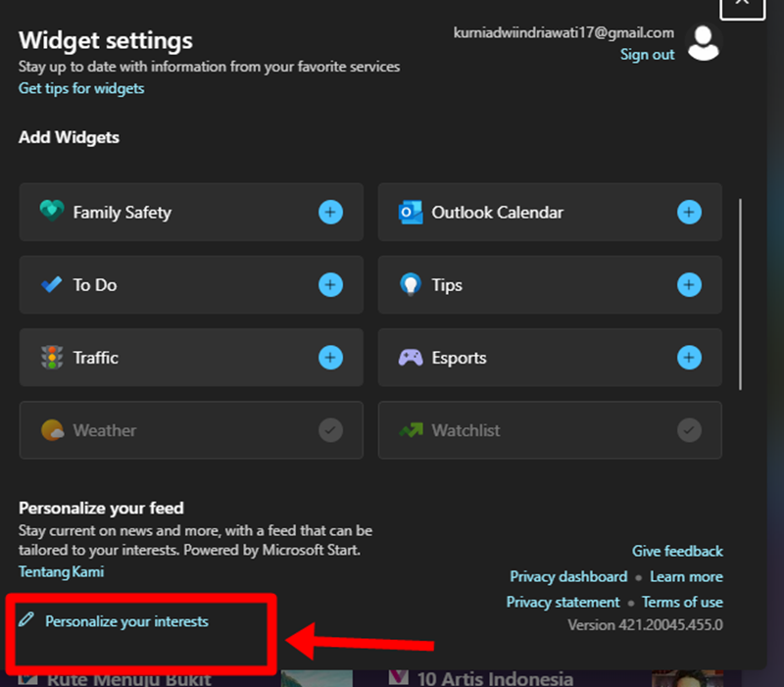This screenshot has width=784, height=687.
Task: Add the Tips widget plus icon
Action: click(x=689, y=285)
